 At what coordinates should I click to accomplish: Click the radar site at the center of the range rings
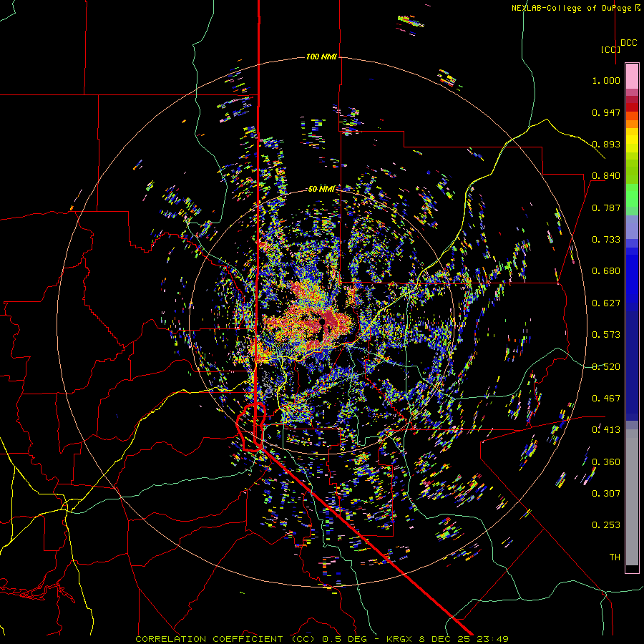click(x=323, y=323)
